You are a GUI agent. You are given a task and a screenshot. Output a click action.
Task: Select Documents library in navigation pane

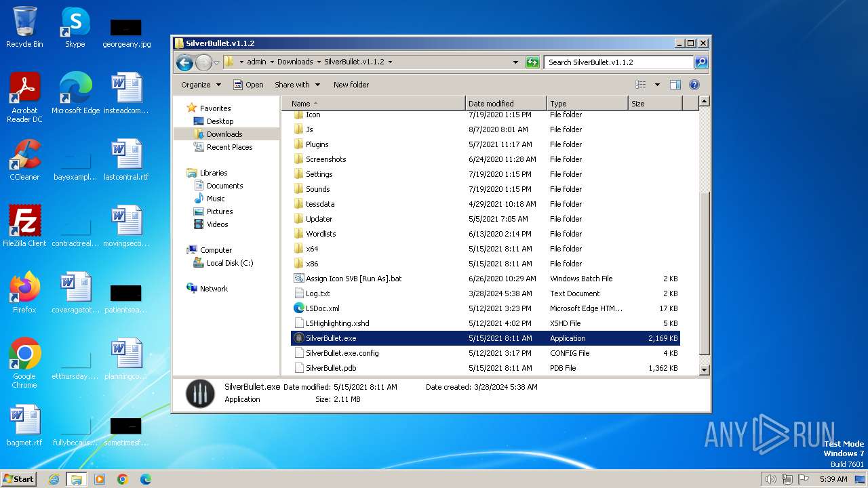224,186
